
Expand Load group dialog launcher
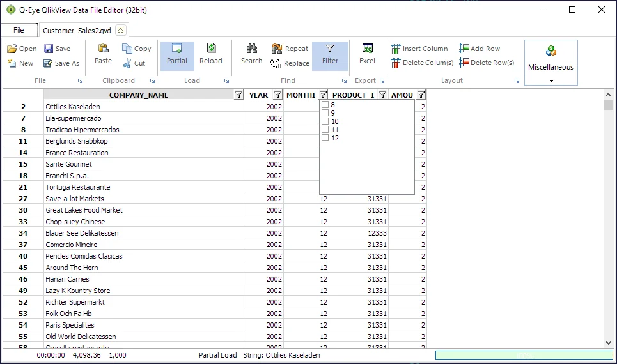(226, 80)
